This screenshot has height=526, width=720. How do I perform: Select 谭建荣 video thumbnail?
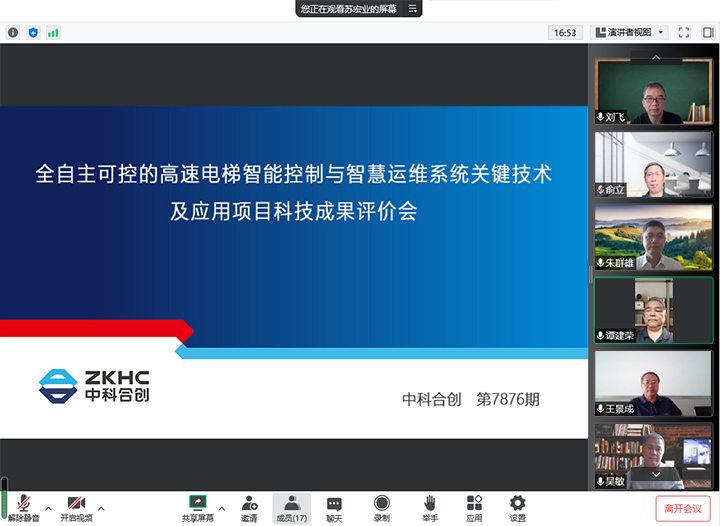(x=653, y=310)
